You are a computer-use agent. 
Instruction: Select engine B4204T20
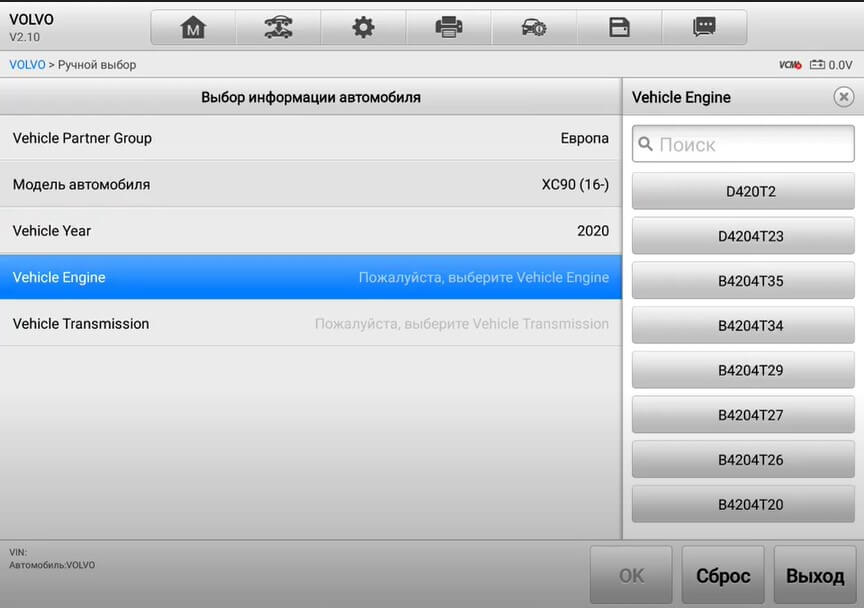pyautogui.click(x=743, y=504)
